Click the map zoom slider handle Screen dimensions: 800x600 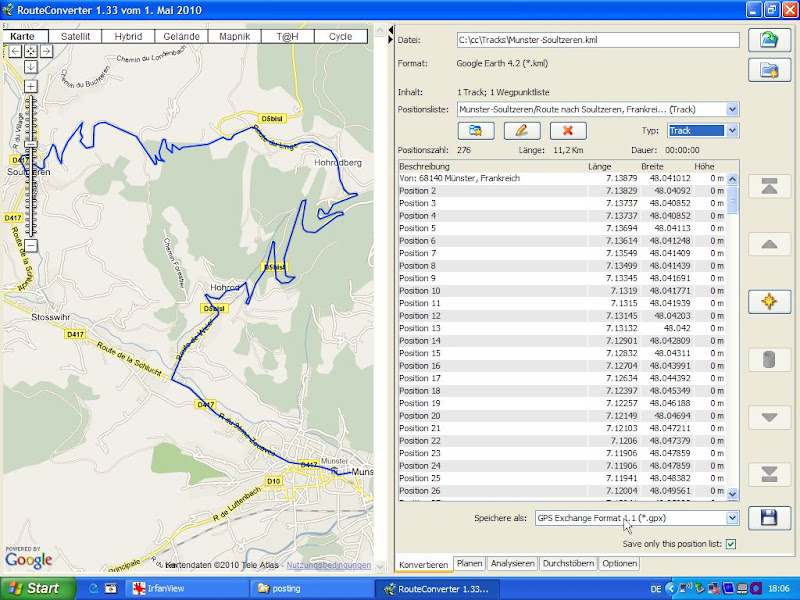(31, 145)
